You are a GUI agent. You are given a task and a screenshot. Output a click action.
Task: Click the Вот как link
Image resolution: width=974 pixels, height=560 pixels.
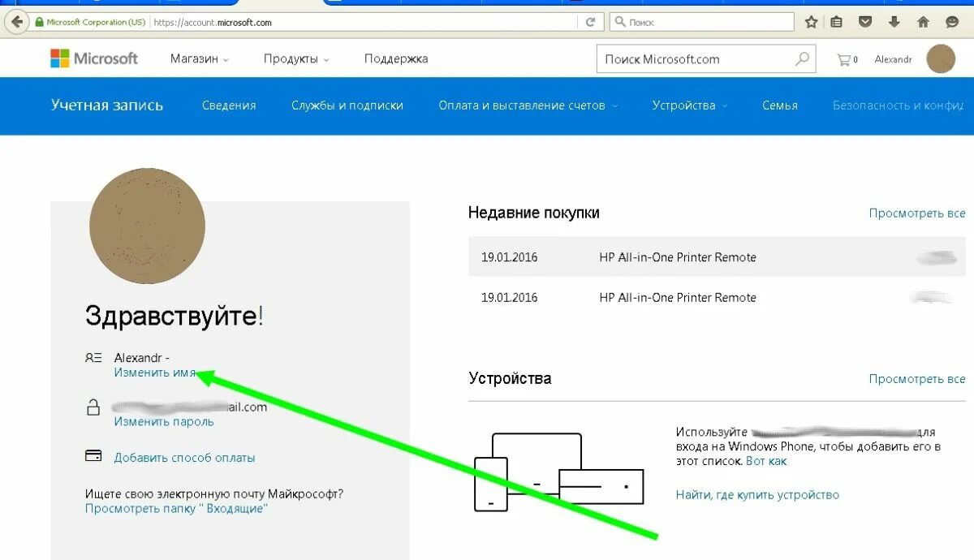(x=766, y=461)
